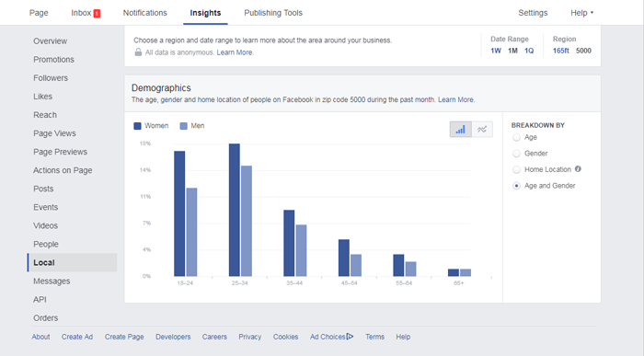The width and height of the screenshot is (644, 356).
Task: Click the 25–34 Women bar
Action: [234, 210]
